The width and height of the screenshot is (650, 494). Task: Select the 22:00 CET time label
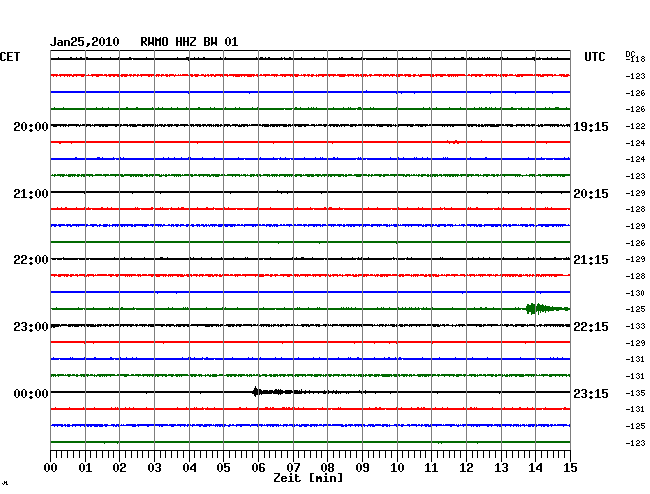pos(31,260)
